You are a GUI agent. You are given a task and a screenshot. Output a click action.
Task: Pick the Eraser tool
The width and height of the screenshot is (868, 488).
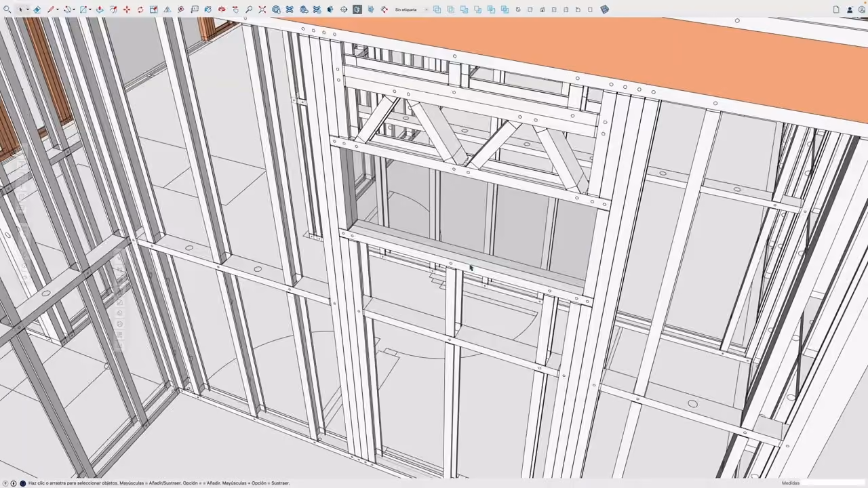[x=37, y=9]
